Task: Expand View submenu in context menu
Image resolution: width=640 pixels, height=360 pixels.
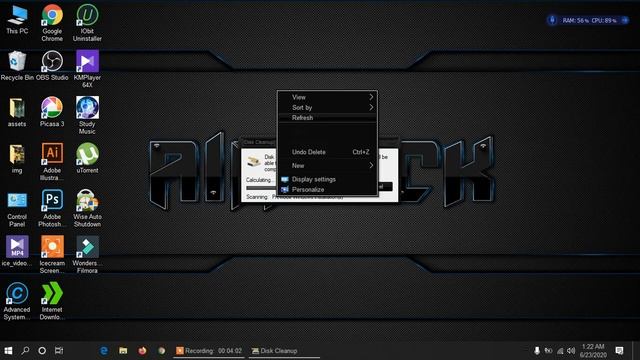Action: pyautogui.click(x=327, y=97)
